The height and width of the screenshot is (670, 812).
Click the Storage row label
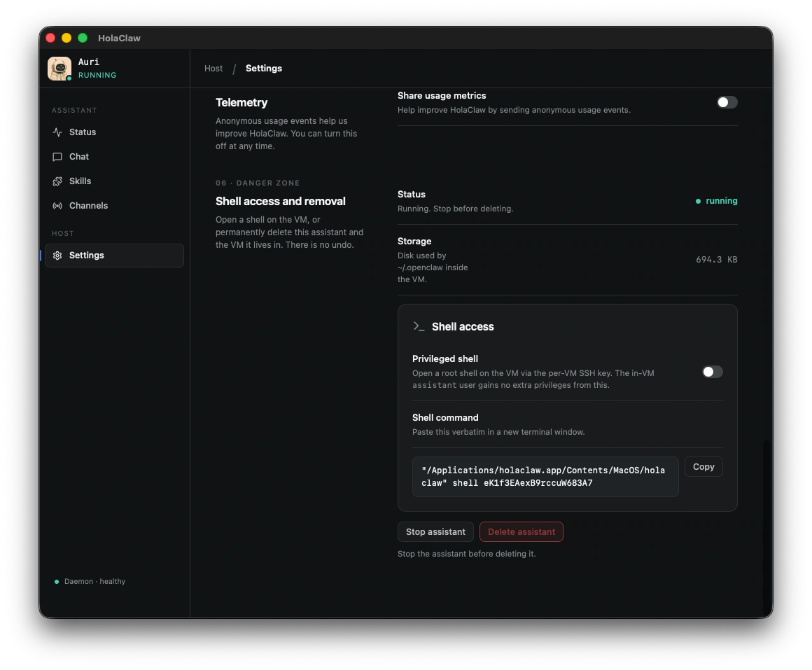(414, 242)
